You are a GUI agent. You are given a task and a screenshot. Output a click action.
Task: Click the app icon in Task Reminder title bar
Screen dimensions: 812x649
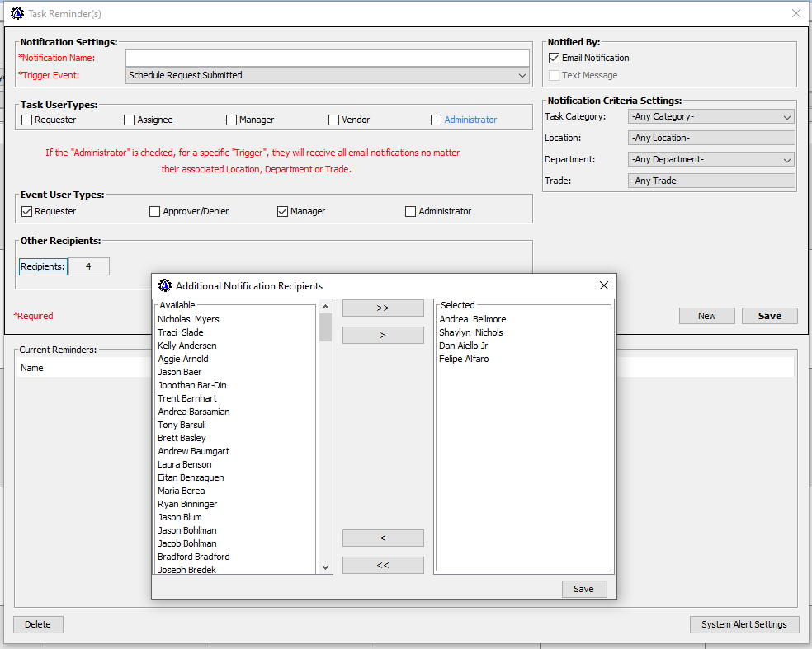point(17,13)
